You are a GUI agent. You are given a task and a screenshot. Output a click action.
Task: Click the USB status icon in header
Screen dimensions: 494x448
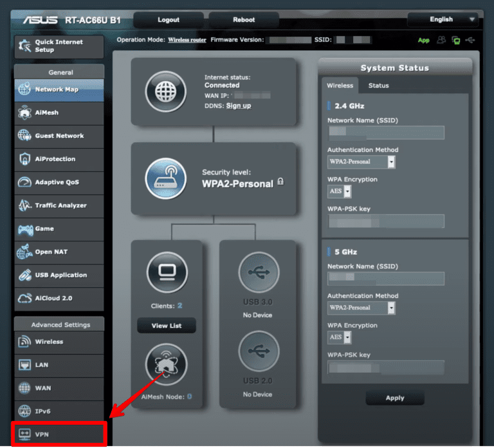pyautogui.click(x=470, y=40)
